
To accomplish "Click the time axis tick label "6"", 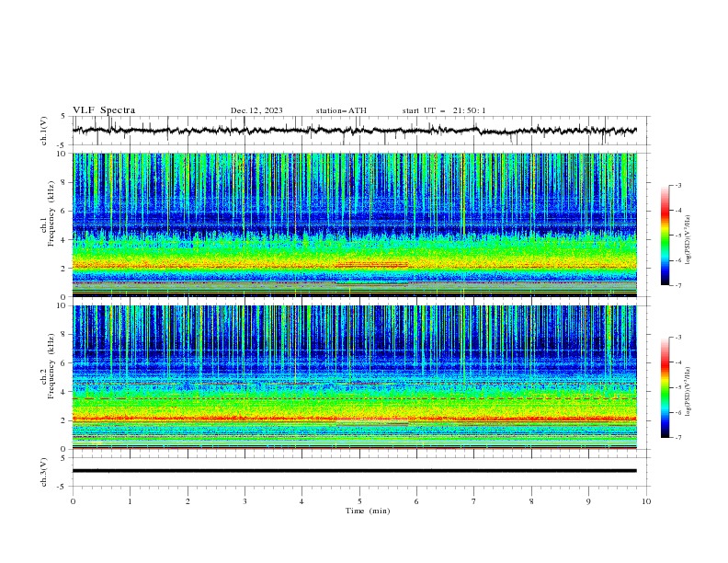I will tap(416, 501).
